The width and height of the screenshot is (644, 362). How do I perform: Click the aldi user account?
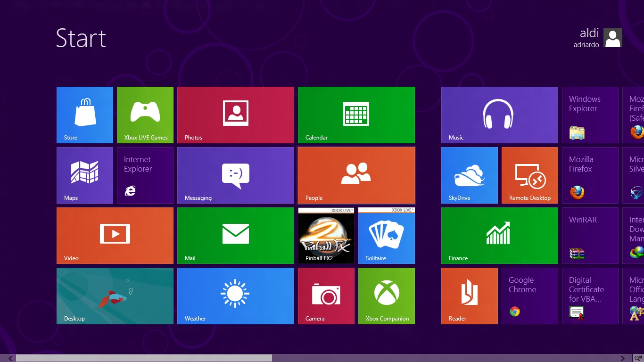point(599,38)
